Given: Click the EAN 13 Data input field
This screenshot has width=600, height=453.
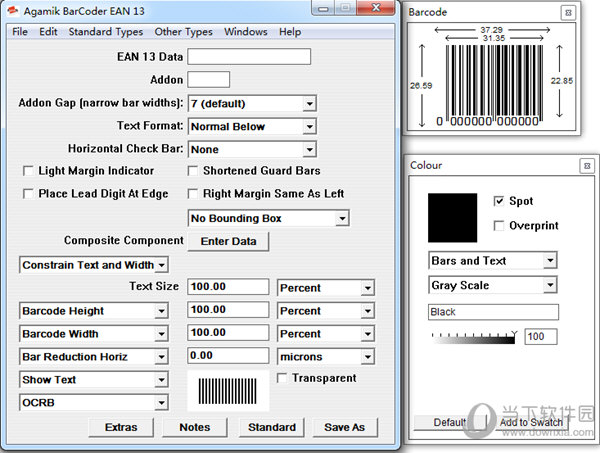Looking at the screenshot, I should 249,57.
